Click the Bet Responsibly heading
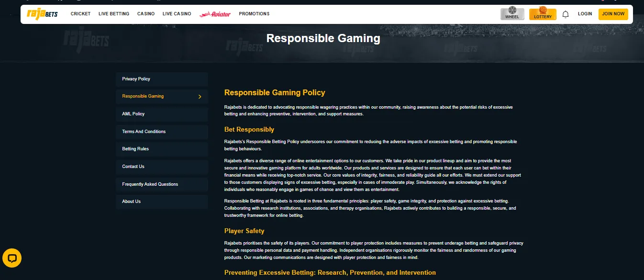 click(249, 130)
